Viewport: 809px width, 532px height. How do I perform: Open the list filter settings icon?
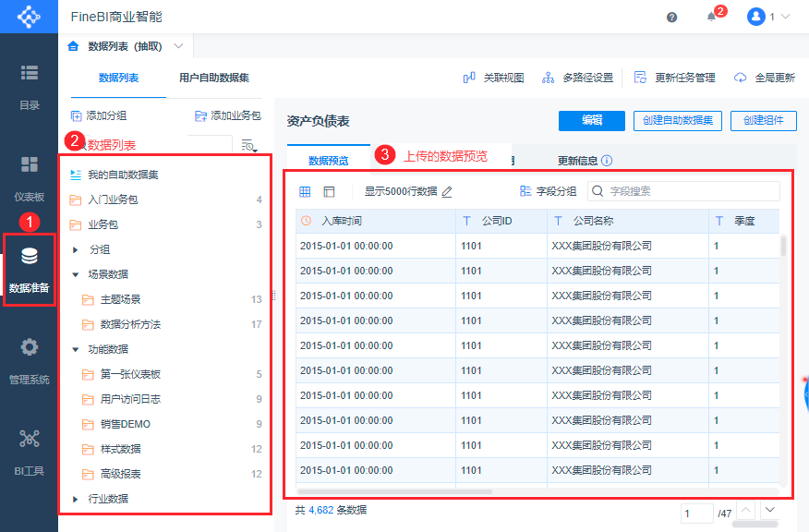click(249, 146)
